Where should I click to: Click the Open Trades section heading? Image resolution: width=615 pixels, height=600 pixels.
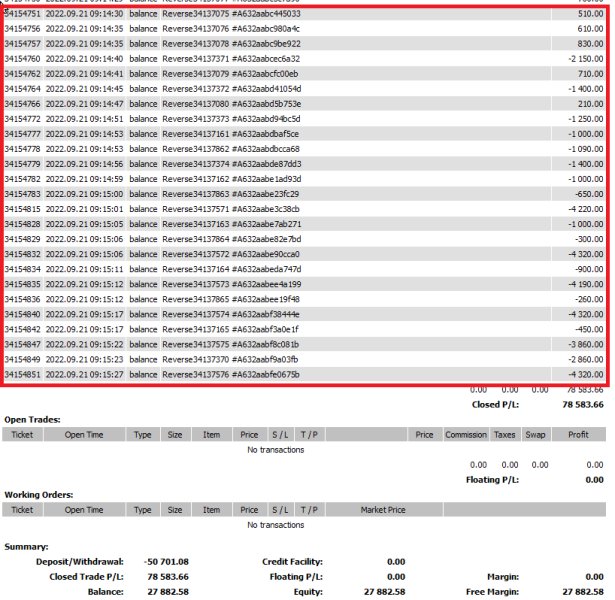click(x=33, y=420)
